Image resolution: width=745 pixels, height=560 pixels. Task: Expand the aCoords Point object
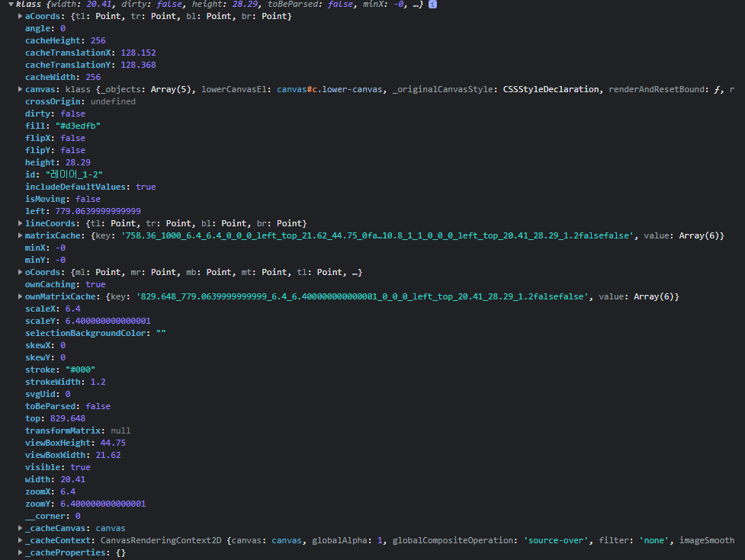[18, 16]
